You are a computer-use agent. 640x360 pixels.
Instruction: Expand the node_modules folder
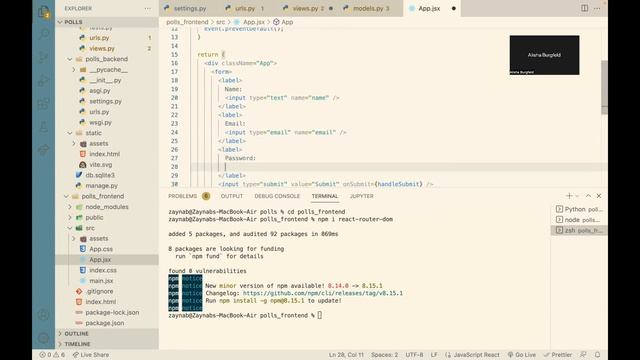click(107, 207)
